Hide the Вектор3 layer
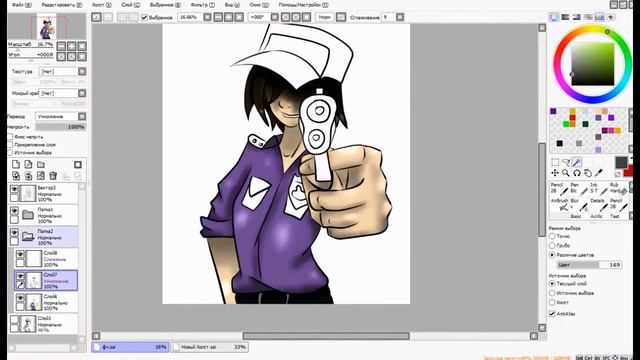640x360 pixels. point(14,189)
